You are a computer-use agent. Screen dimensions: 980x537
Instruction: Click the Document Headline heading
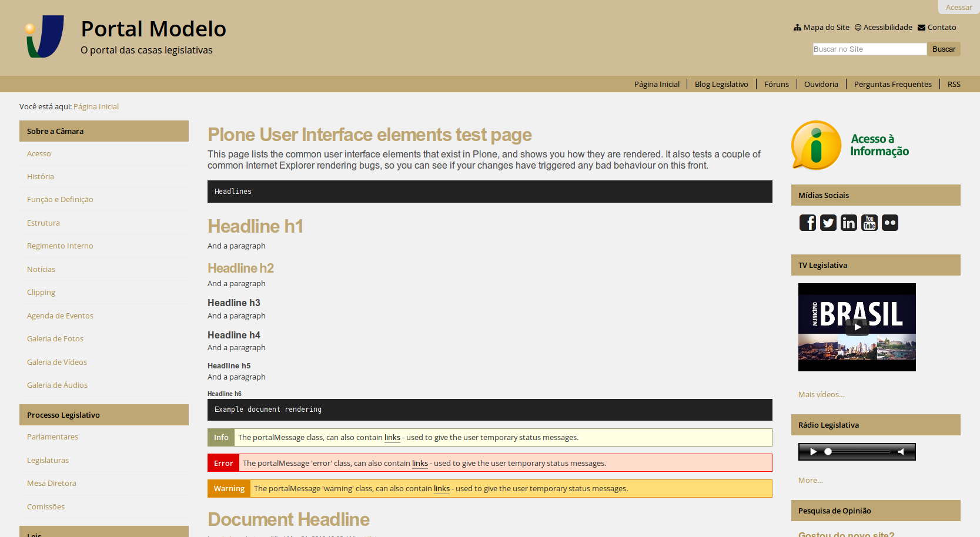pos(289,519)
